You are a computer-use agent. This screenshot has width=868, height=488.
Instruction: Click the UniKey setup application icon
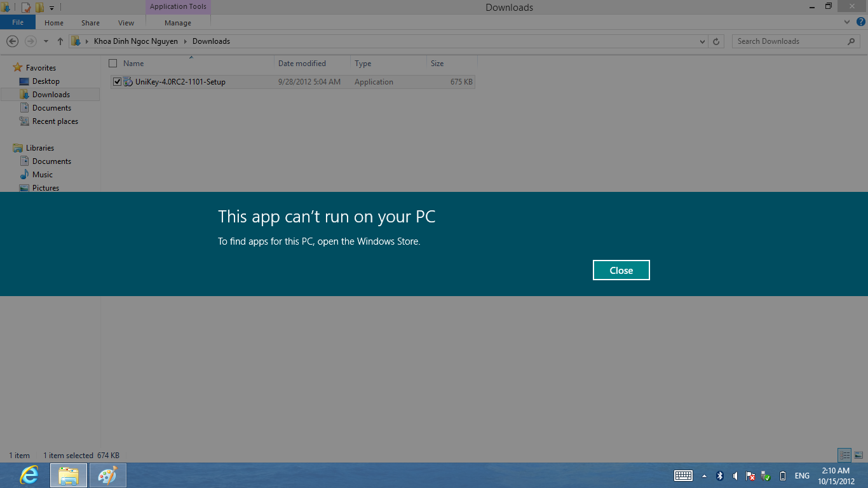[128, 82]
